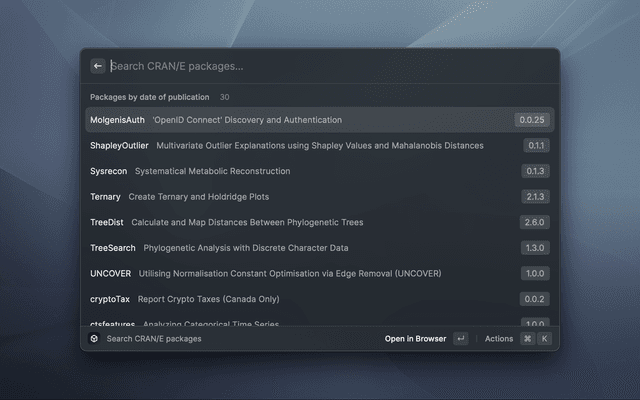Click the 0.0.25 version badge
The height and width of the screenshot is (400, 640).
click(x=532, y=120)
